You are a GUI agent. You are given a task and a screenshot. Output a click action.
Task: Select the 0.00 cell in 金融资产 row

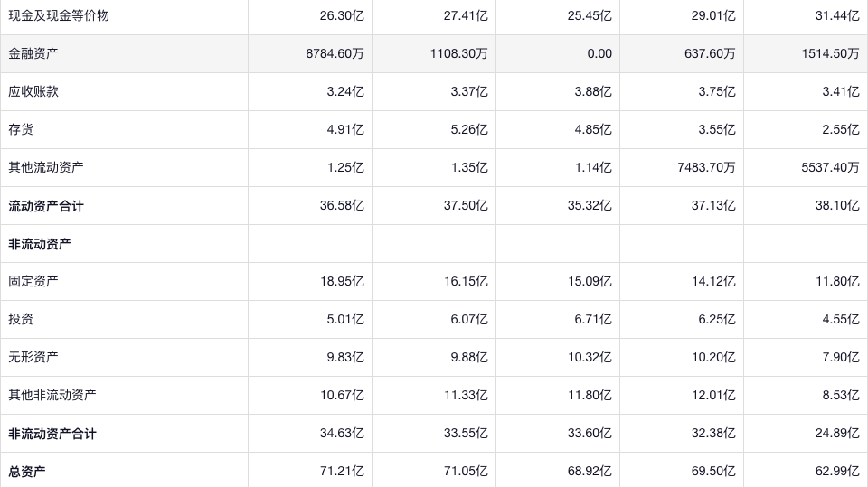(599, 53)
